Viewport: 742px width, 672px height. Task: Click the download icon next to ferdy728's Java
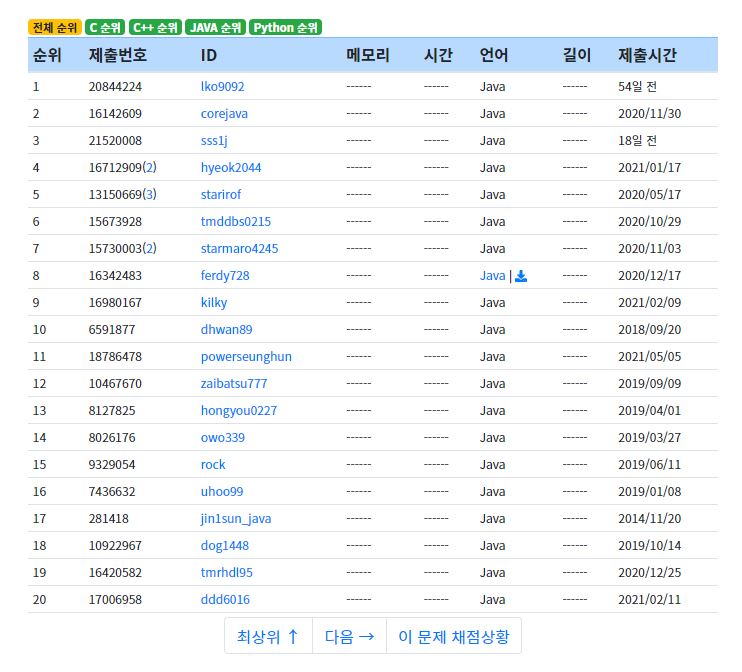pos(521,276)
